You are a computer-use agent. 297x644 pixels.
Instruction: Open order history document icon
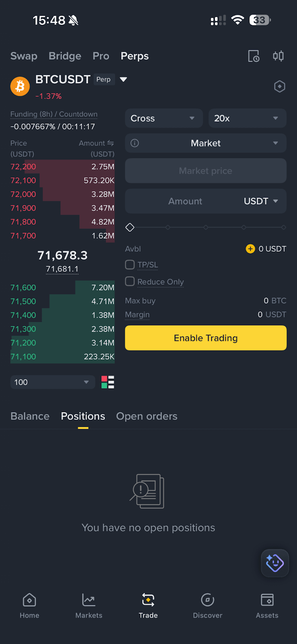pos(254,56)
